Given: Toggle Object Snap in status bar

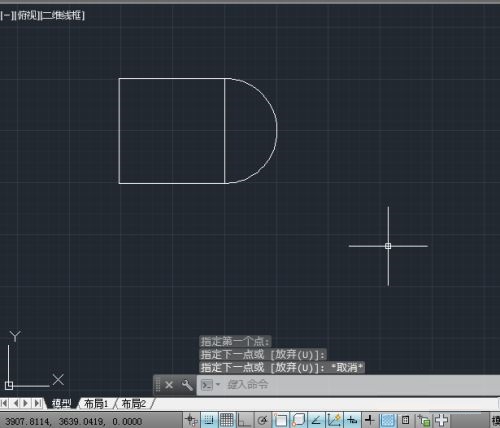Looking at the screenshot, I should 280,420.
